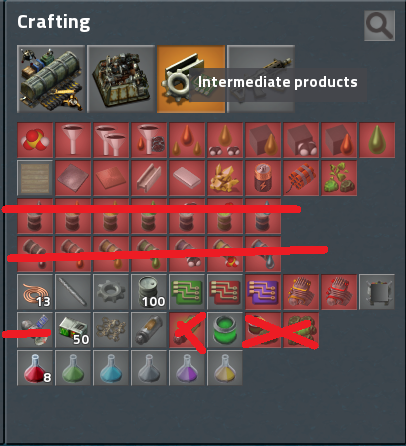The width and height of the screenshot is (406, 446).
Task: Open the crafting search magnifier
Action: pyautogui.click(x=379, y=26)
